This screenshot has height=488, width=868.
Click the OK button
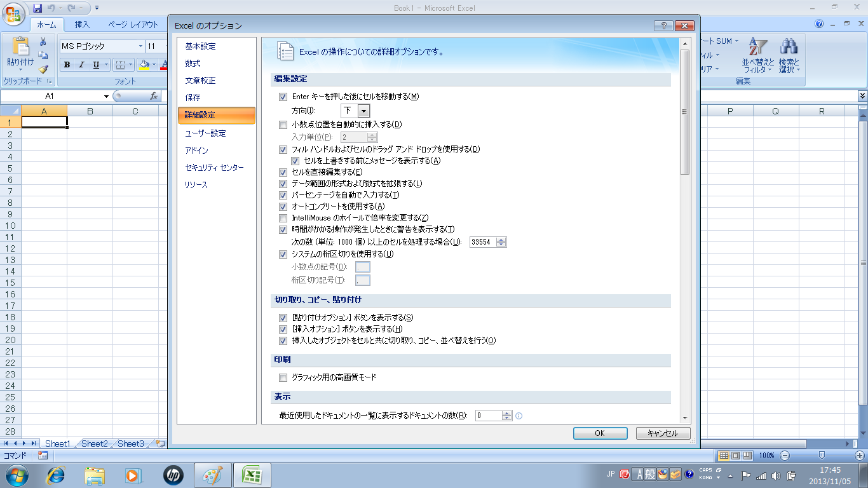pyautogui.click(x=599, y=433)
